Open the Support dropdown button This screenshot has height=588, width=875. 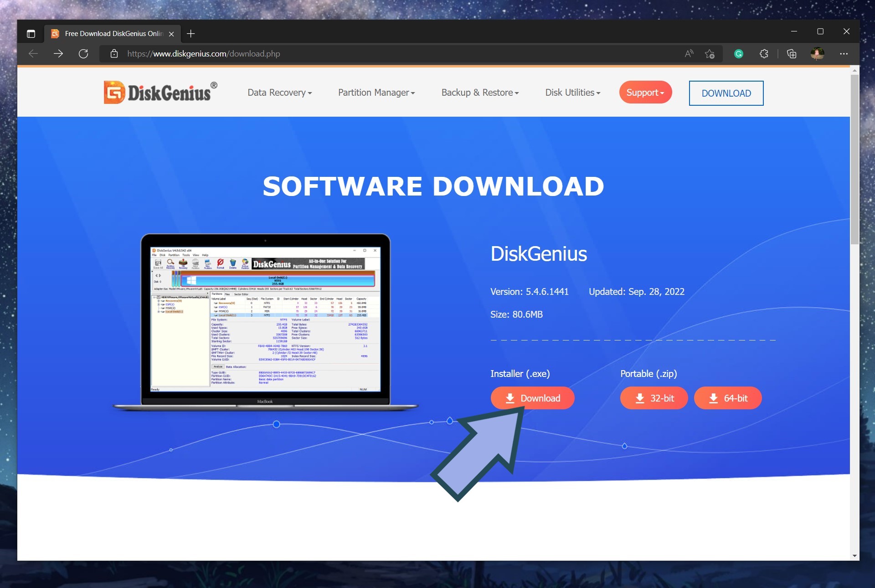tap(645, 92)
